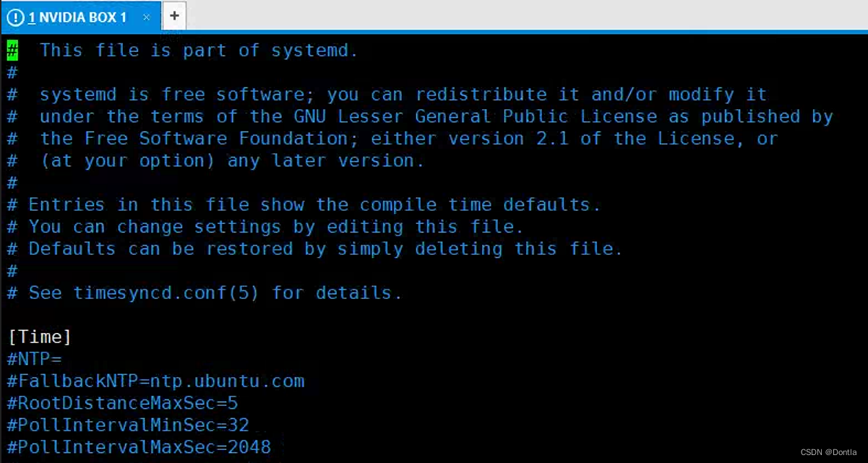The image size is (868, 463).
Task: Open a new session with plus button
Action: coord(174,16)
